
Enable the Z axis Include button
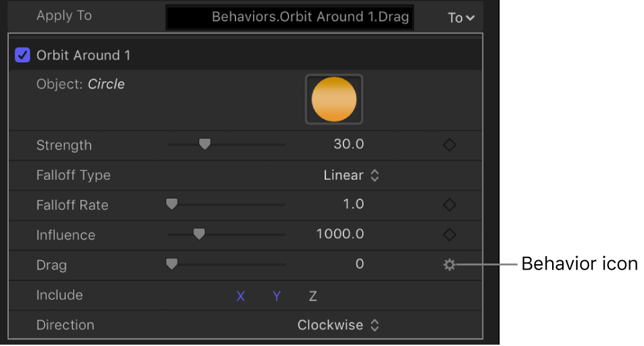pos(313,296)
